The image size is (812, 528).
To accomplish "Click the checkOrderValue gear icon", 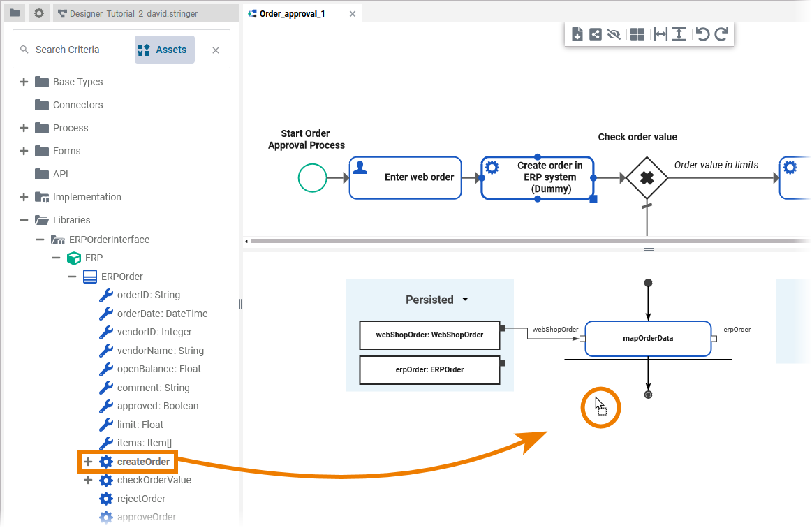I will [105, 481].
